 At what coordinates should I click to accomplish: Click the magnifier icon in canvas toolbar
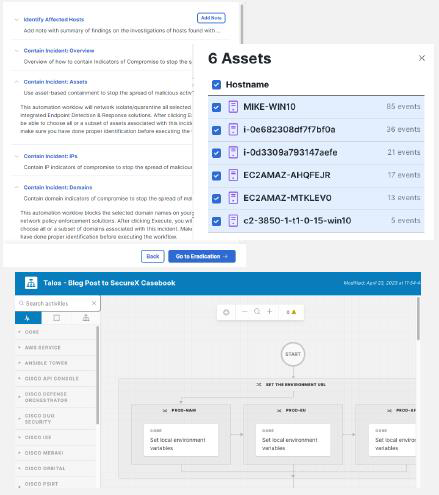257,312
